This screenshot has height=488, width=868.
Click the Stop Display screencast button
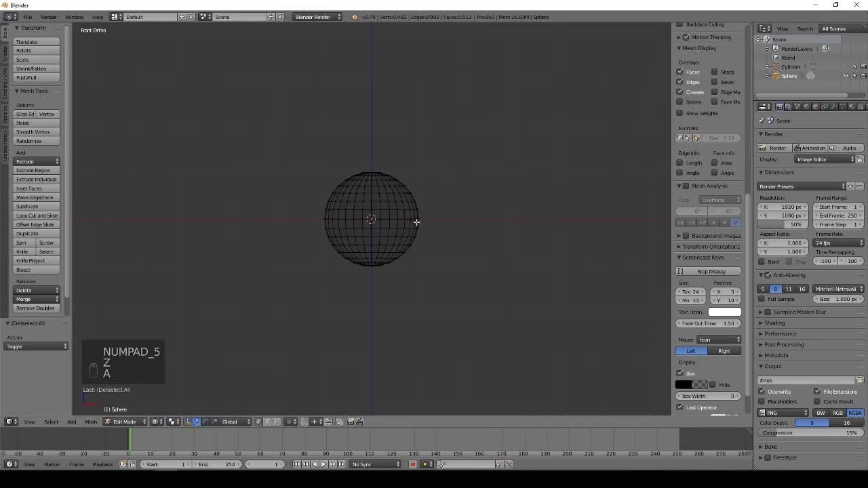point(709,271)
